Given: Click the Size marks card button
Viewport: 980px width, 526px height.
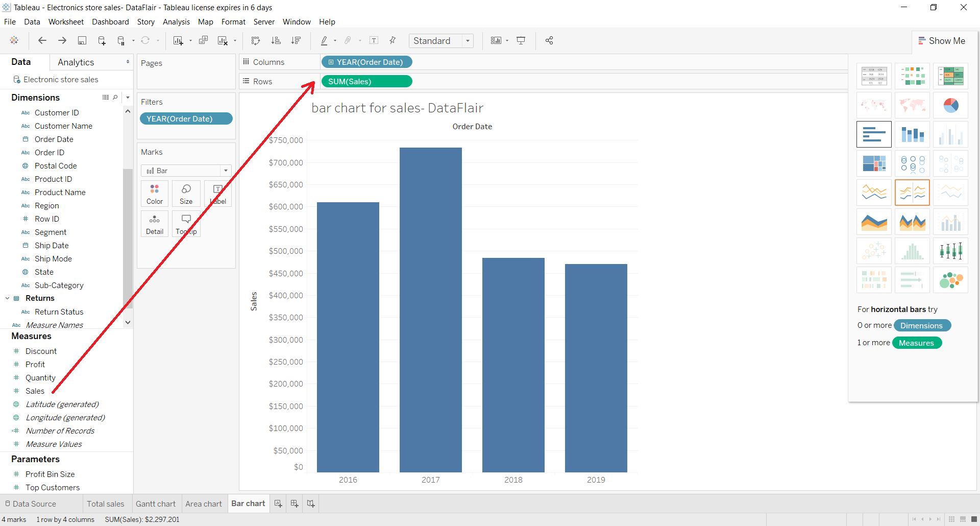Looking at the screenshot, I should [x=186, y=194].
